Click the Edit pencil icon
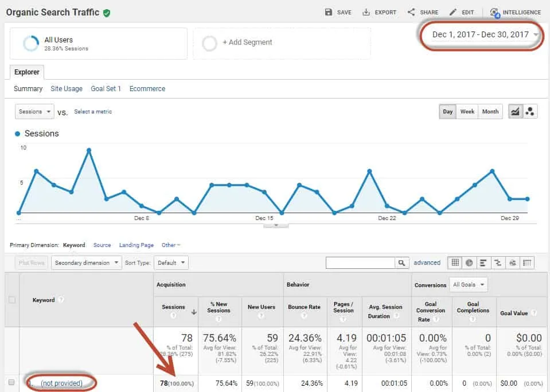550x392 pixels. point(453,12)
